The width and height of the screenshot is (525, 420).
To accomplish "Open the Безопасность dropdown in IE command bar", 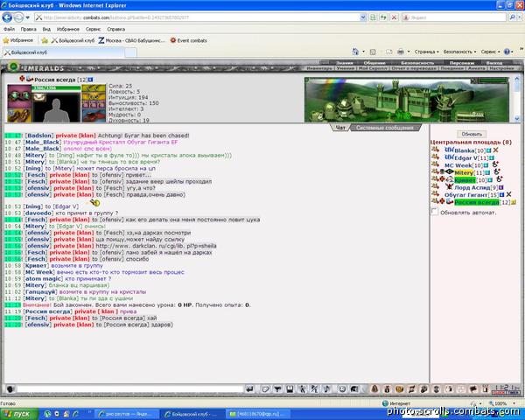I will pyautogui.click(x=459, y=52).
